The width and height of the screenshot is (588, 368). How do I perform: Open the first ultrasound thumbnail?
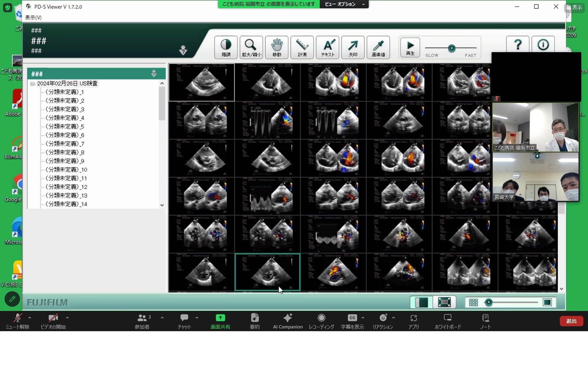pyautogui.click(x=202, y=82)
